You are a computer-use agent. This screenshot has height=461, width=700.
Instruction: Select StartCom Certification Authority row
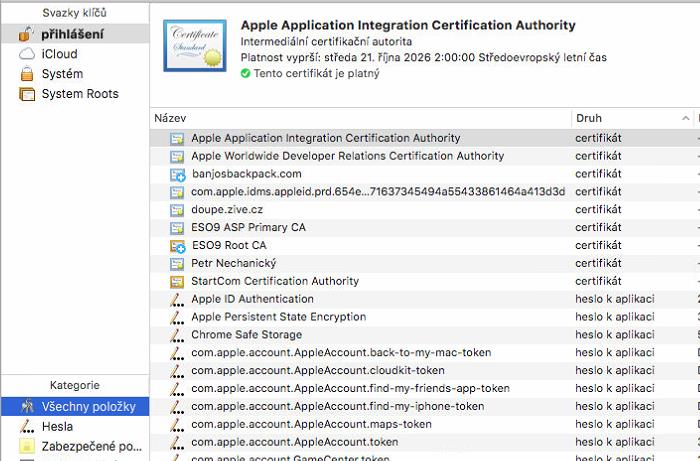pos(425,281)
